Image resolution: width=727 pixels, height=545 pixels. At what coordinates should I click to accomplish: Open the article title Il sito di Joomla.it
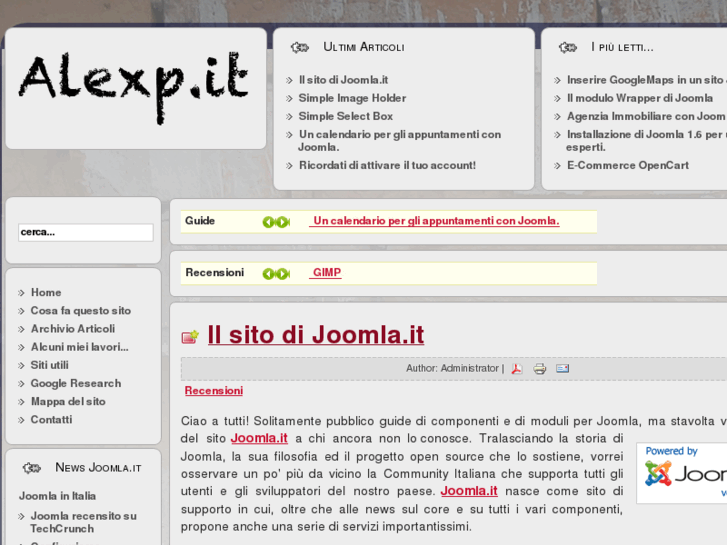click(316, 334)
